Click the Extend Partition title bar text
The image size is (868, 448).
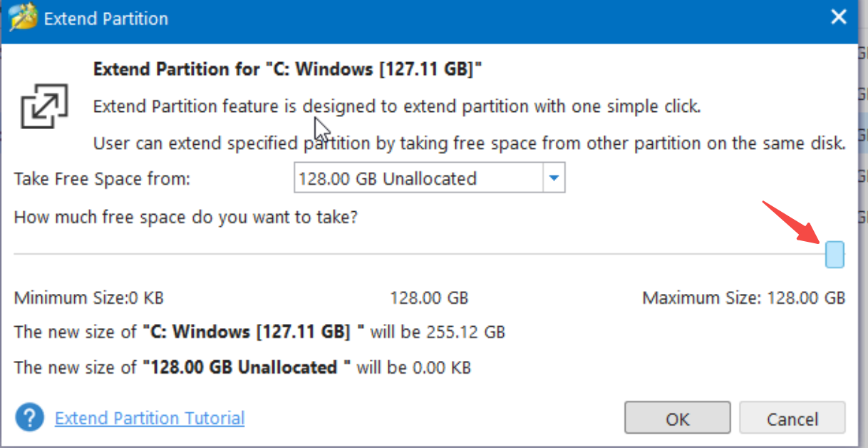(106, 19)
